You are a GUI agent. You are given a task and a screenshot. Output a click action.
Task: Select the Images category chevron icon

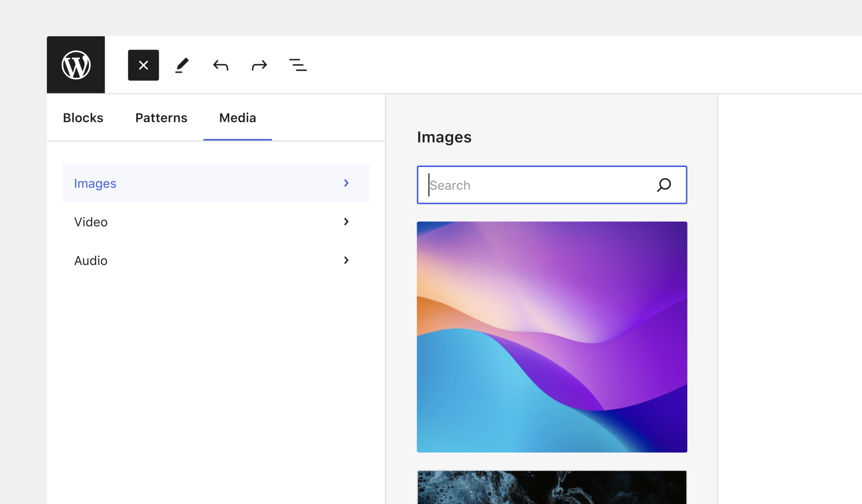pos(346,183)
